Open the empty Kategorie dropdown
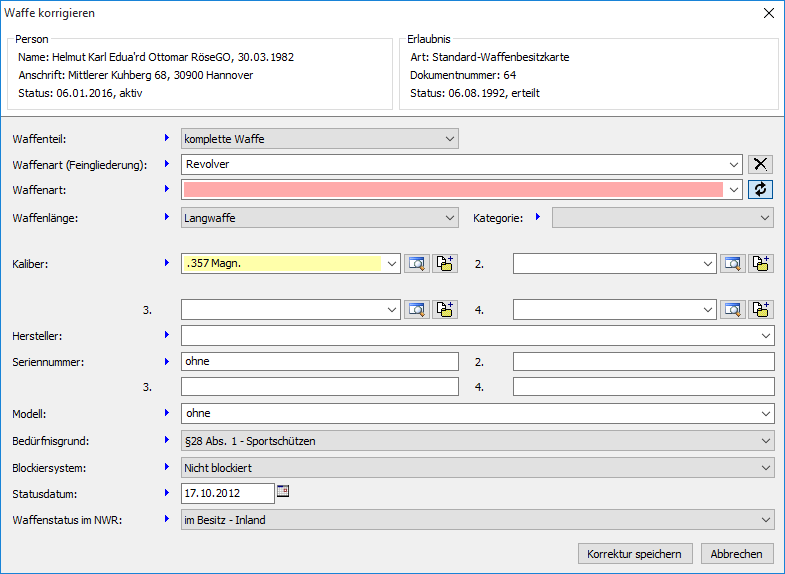 tap(663, 217)
